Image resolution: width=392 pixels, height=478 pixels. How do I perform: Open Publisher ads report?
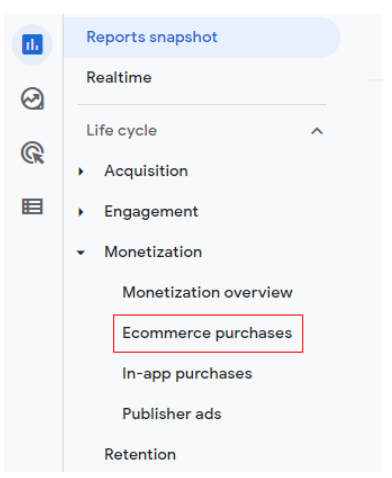(x=172, y=414)
